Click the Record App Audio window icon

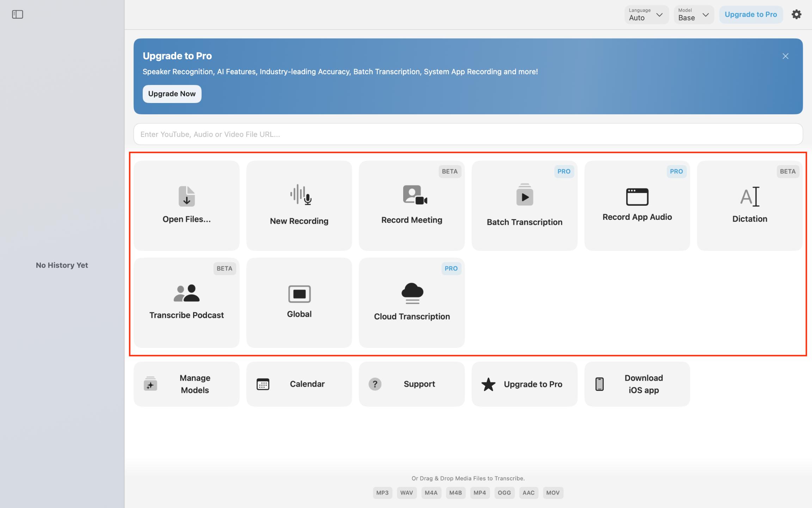click(637, 197)
